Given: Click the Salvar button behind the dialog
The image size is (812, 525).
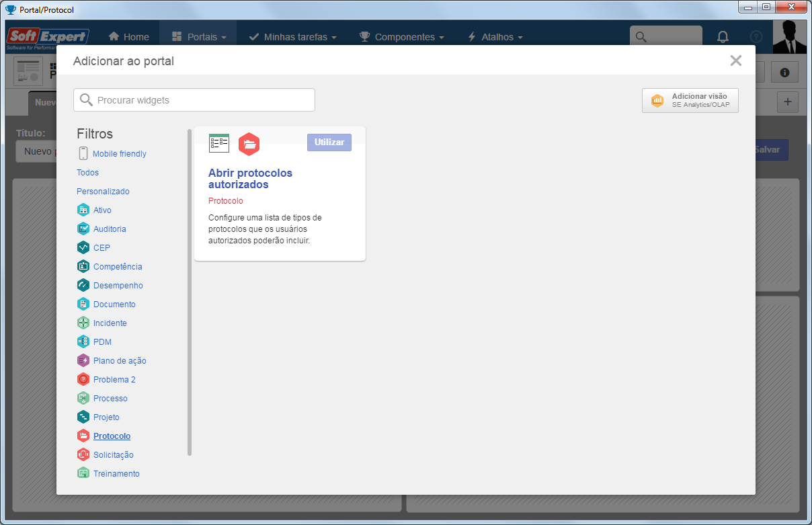Looking at the screenshot, I should pyautogui.click(x=771, y=150).
